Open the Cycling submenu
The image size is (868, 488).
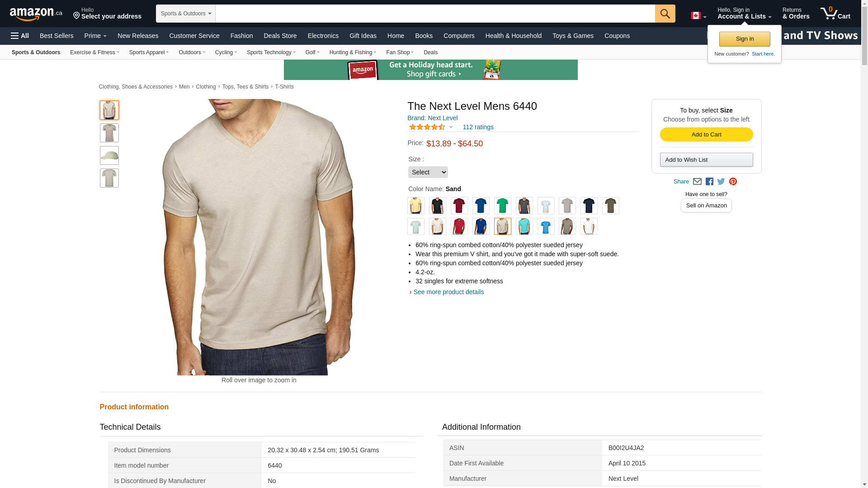[x=226, y=52]
